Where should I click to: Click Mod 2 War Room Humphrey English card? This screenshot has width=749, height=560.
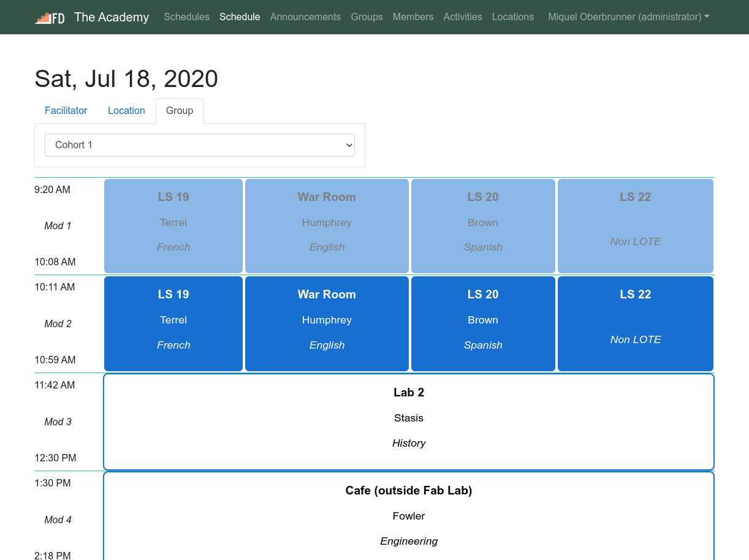click(x=327, y=324)
